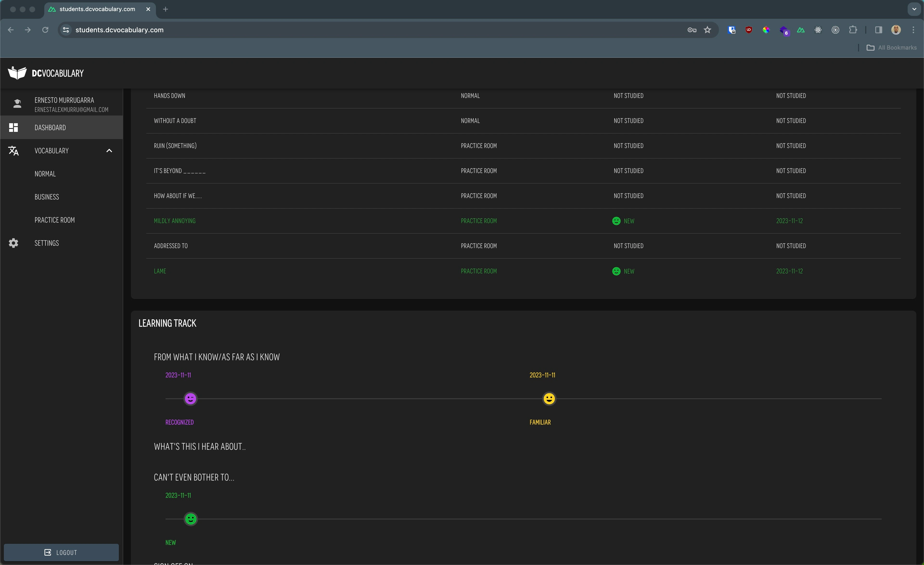This screenshot has height=565, width=924.
Task: Open the circular target extension icon
Action: (x=835, y=30)
